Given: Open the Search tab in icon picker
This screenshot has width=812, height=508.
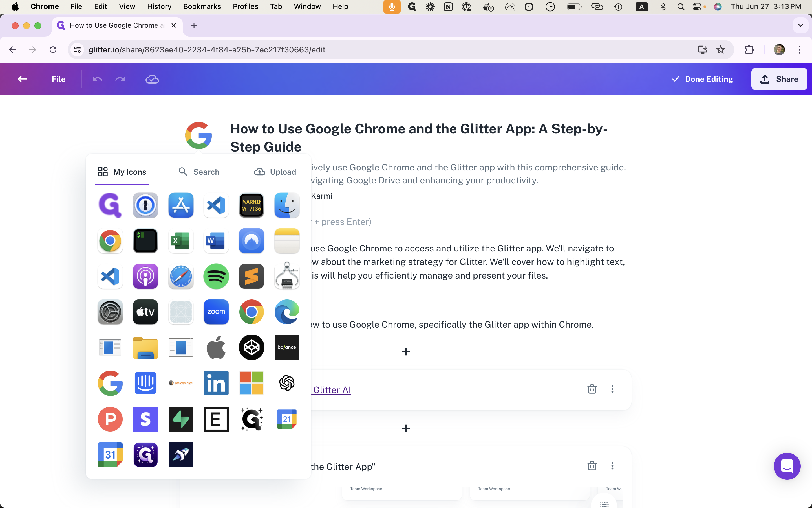Looking at the screenshot, I should tap(199, 172).
